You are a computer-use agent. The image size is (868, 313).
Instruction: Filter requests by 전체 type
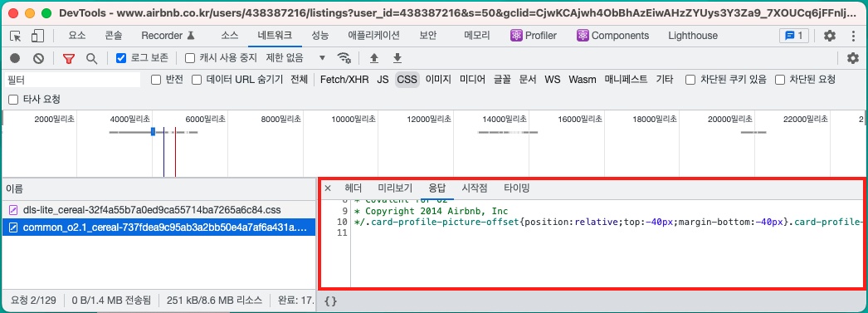(299, 80)
